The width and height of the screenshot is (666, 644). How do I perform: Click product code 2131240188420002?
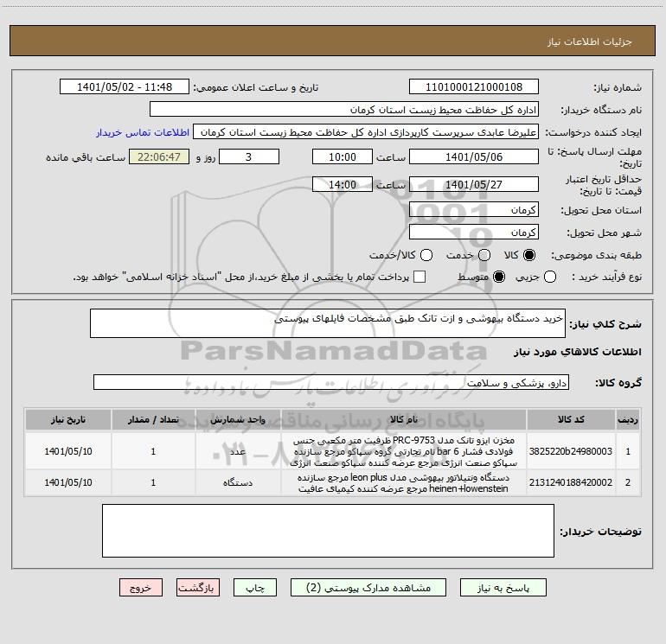click(571, 482)
